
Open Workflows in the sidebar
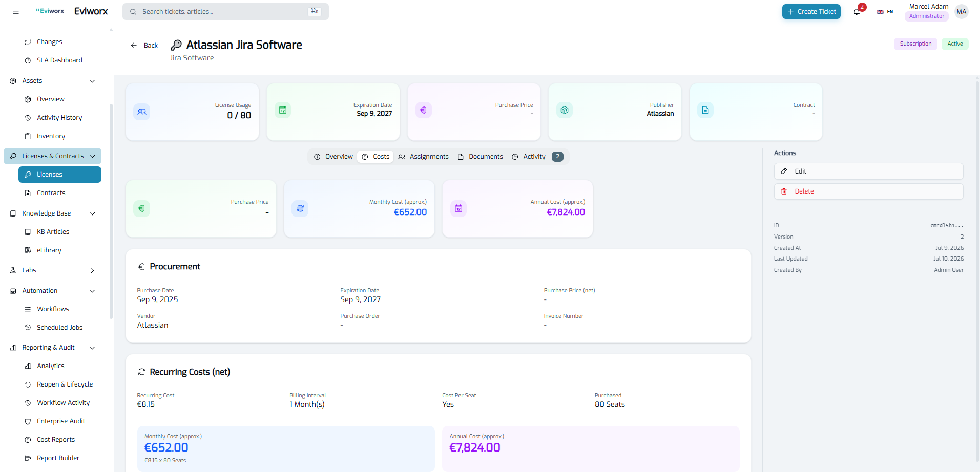[60, 309]
